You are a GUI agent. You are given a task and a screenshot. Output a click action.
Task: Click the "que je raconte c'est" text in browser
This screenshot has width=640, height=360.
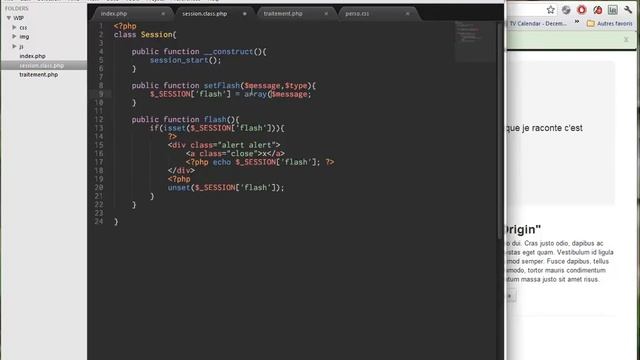click(x=544, y=128)
